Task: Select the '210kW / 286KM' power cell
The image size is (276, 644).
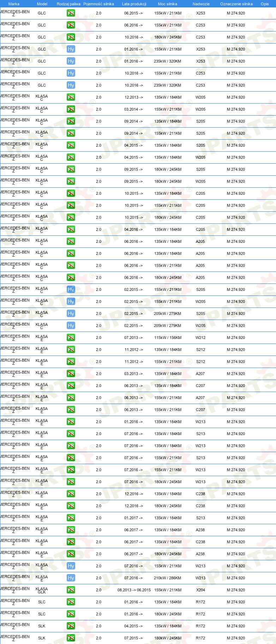Action: [x=168, y=578]
